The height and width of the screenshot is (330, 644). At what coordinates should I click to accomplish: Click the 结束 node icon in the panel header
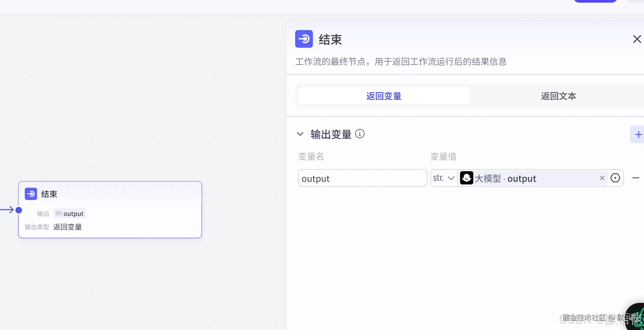304,39
